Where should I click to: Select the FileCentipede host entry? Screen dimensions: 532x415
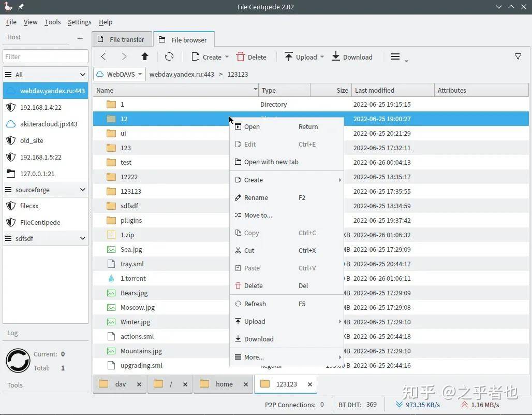[46, 222]
